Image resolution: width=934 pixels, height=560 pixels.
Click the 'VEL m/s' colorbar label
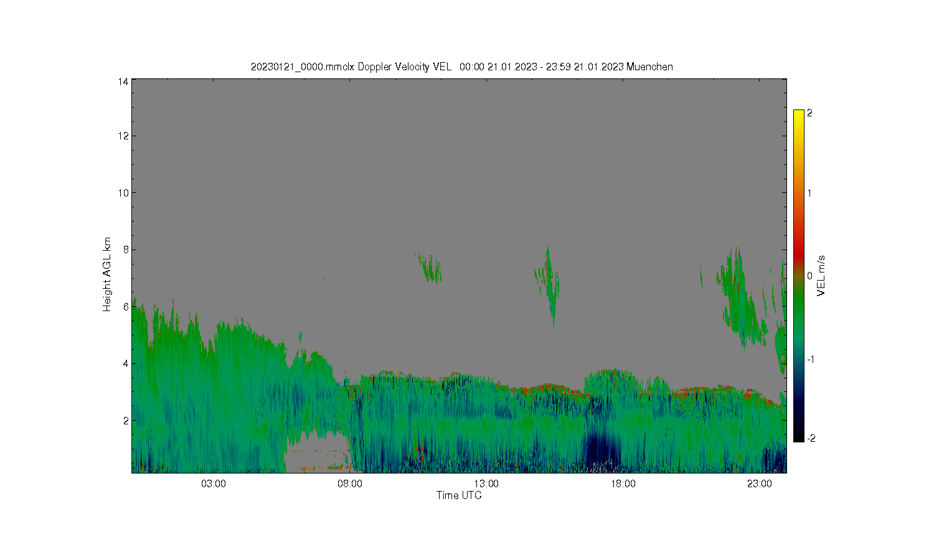[x=821, y=276]
